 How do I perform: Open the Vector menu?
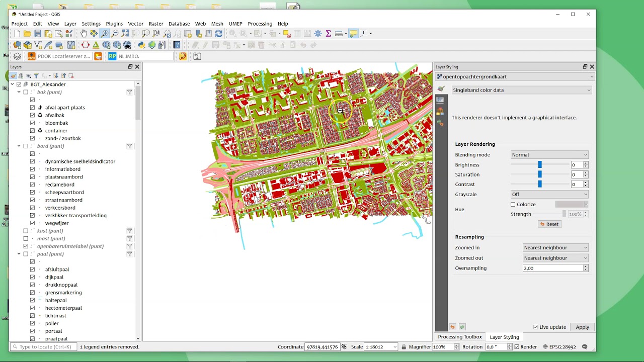coord(135,24)
